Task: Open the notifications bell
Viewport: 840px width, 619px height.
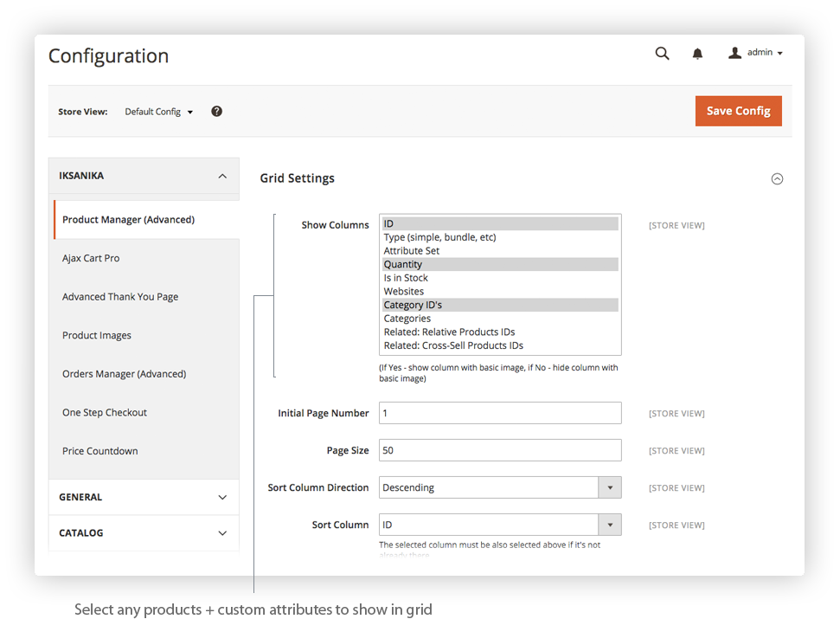Action: (x=697, y=54)
